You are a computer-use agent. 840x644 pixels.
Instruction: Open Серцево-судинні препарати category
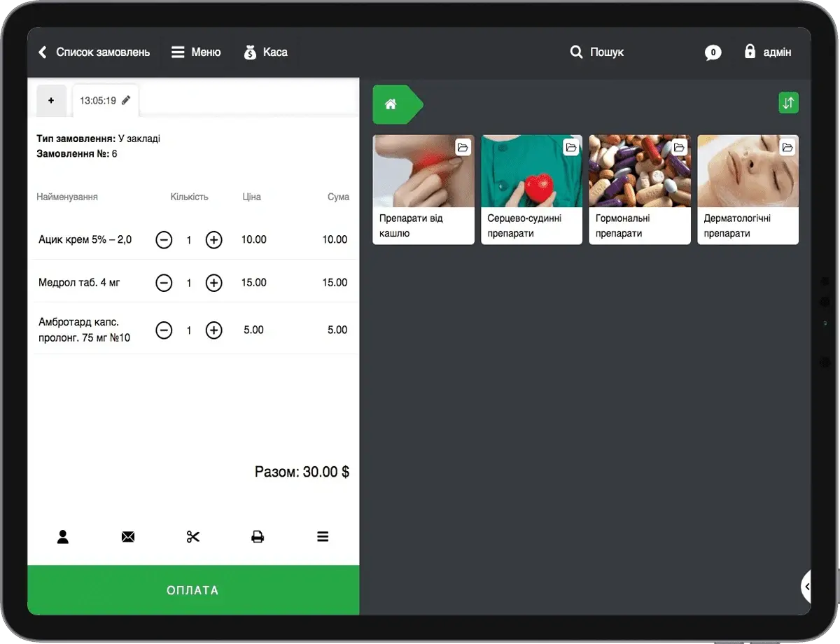(531, 190)
